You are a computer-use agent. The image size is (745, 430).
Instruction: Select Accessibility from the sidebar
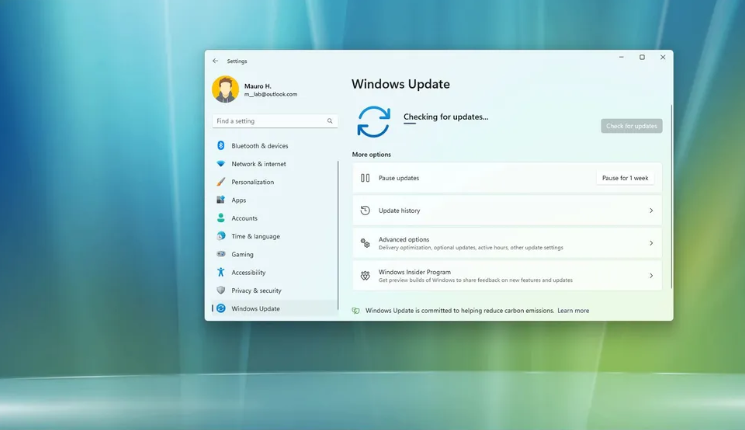[x=275, y=272]
